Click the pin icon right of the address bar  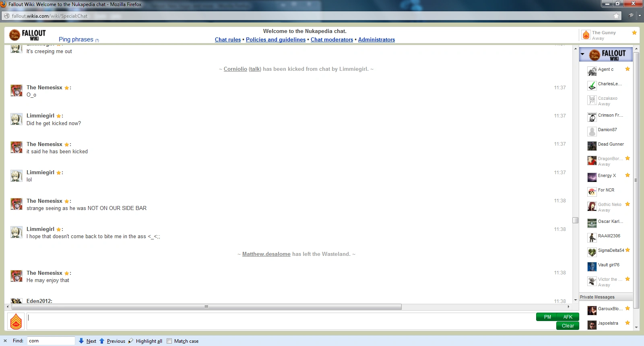pyautogui.click(x=631, y=16)
